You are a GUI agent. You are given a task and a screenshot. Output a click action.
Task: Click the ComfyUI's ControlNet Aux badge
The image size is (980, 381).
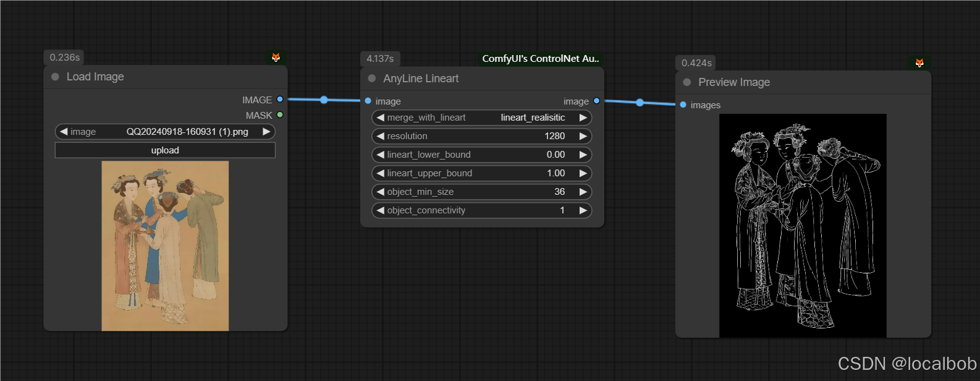(x=540, y=59)
